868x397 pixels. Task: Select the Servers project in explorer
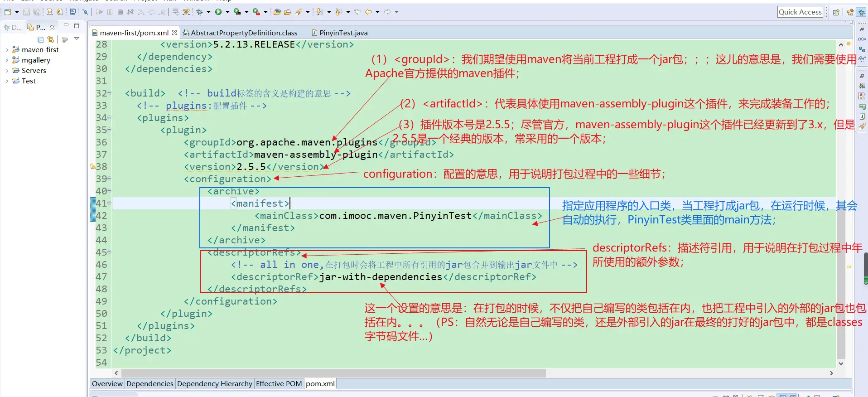coord(34,71)
